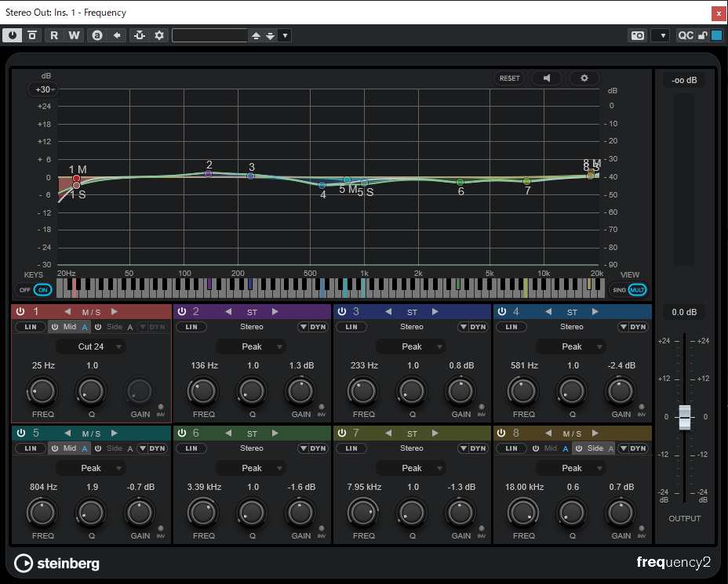This screenshot has width=728, height=584.
Task: Toggle KEYS display ON/OFF switch
Action: click(x=34, y=290)
